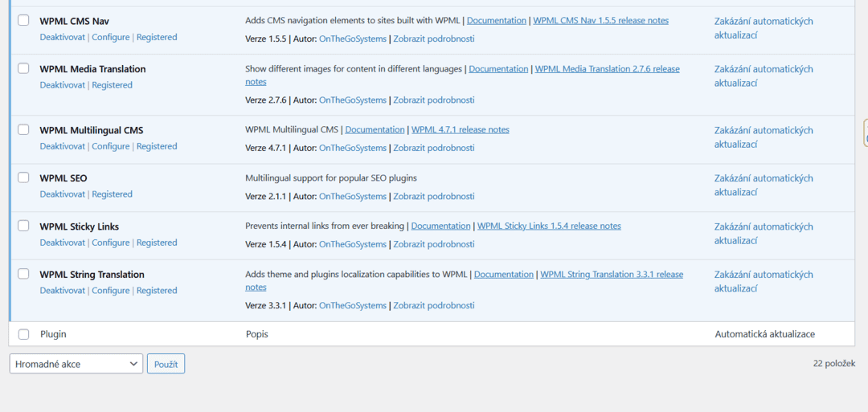Viewport: 868px width, 412px height.
Task: Click Registered under WPML Media Translation
Action: tap(112, 85)
